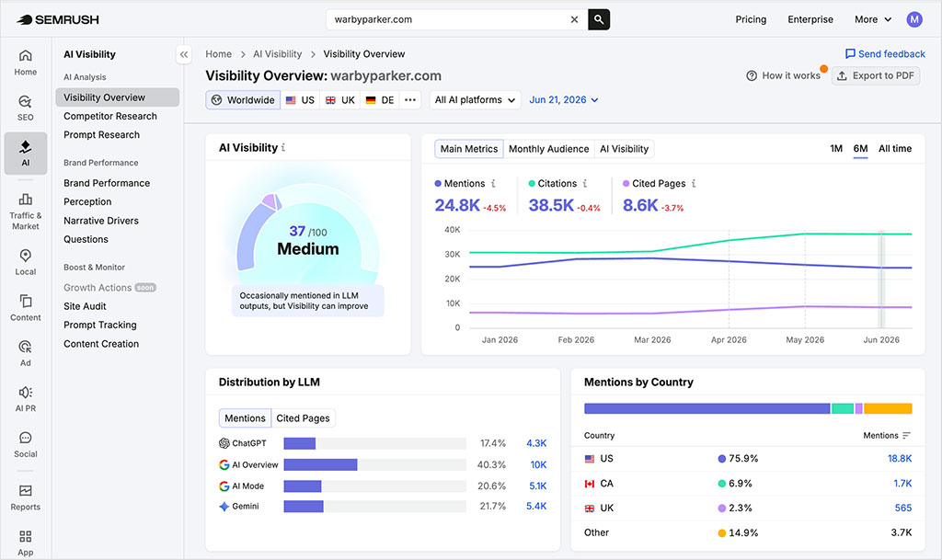Switch to Mentions tab in Distribution by LLM
Image resolution: width=942 pixels, height=560 pixels.
[245, 418]
